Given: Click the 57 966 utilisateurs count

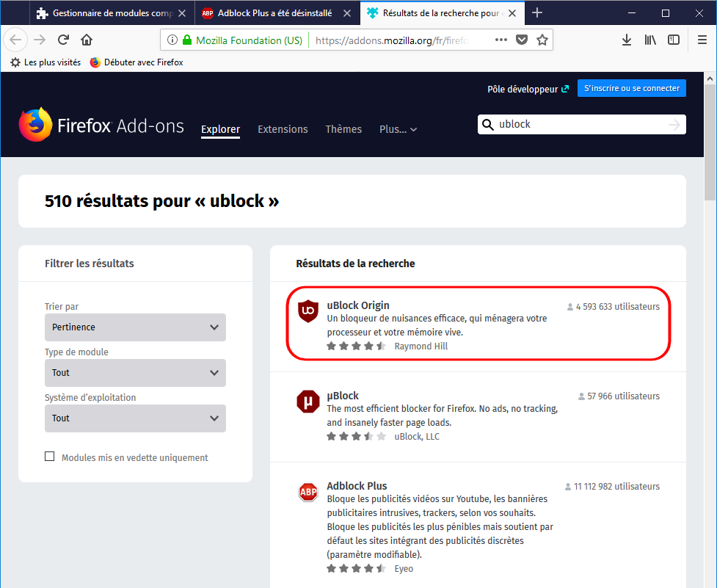Looking at the screenshot, I should point(619,396).
